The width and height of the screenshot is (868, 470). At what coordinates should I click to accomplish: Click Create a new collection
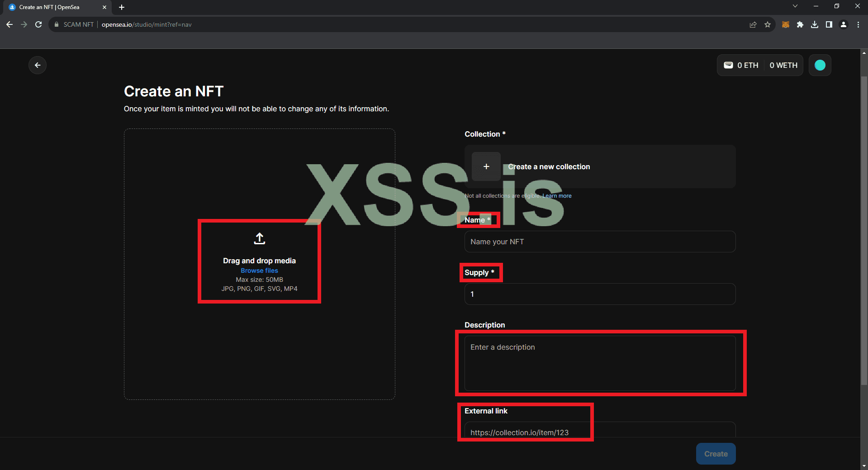click(x=600, y=166)
